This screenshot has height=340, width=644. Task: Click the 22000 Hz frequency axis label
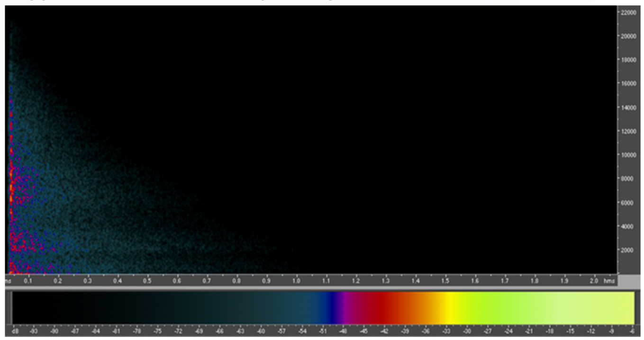click(x=628, y=12)
